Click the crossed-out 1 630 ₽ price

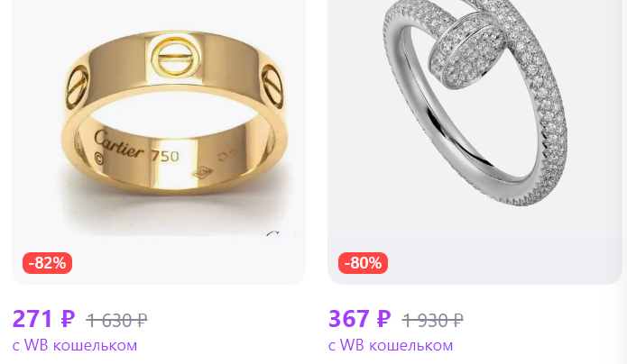click(x=116, y=320)
